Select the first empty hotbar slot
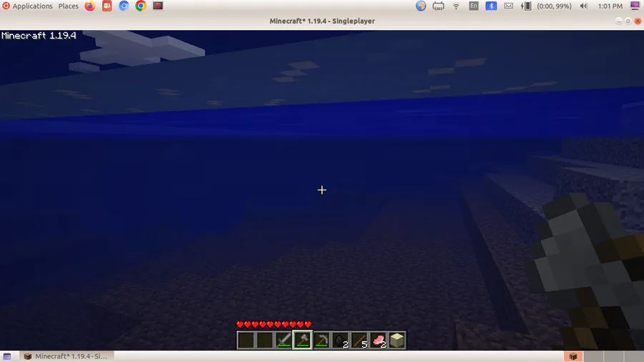This screenshot has width=644, height=362. 246,341
